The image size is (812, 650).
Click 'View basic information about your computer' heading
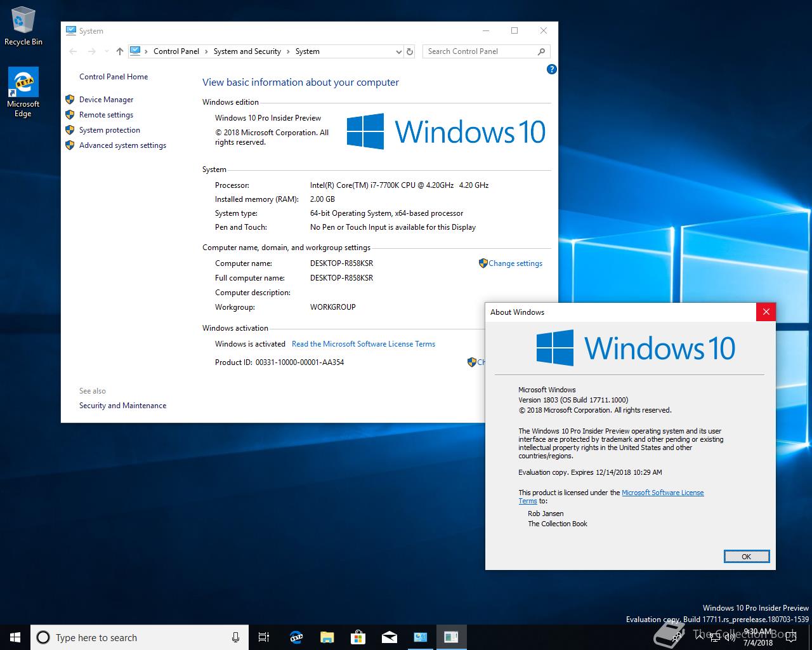[301, 83]
